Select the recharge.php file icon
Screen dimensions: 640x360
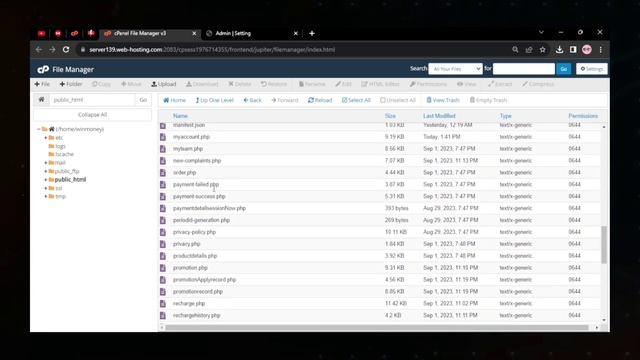163,304
